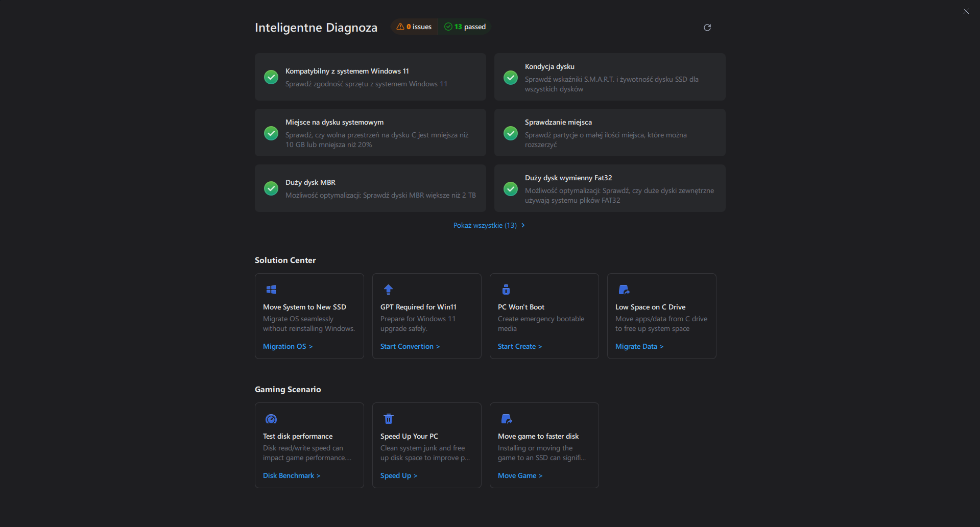980x527 pixels.
Task: Click the move icon on Move game card
Action: click(x=507, y=419)
